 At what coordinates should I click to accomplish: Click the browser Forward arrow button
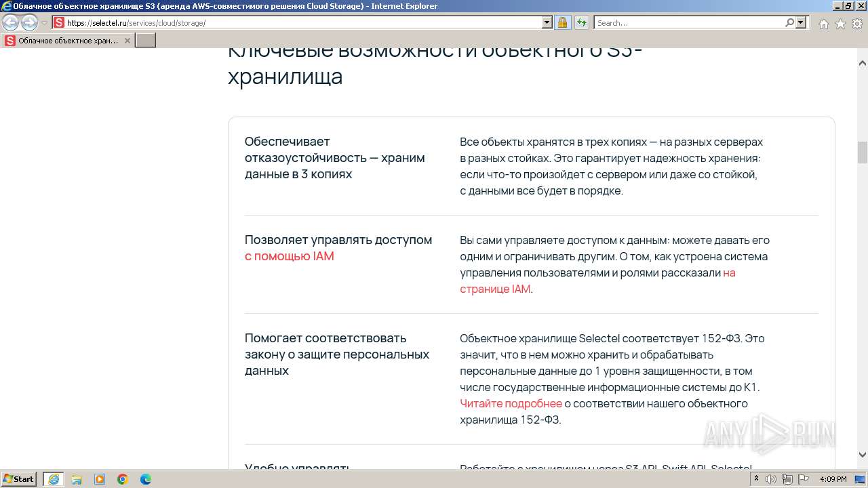(29, 23)
